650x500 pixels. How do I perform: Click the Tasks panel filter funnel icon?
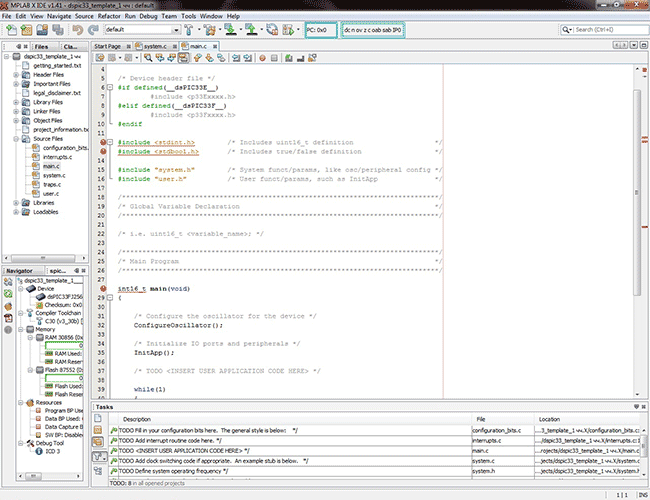pyautogui.click(x=98, y=456)
